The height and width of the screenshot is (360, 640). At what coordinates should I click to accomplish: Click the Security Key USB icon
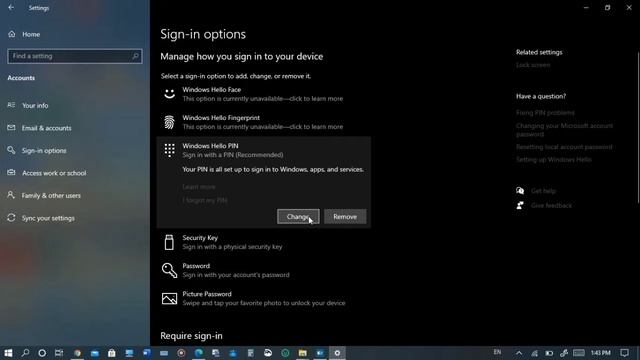point(169,242)
